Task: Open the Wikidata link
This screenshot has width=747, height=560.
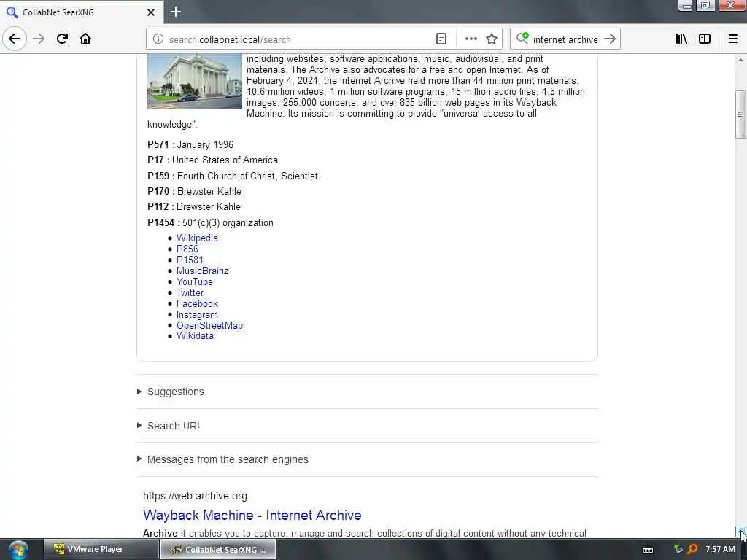Action: pyautogui.click(x=195, y=335)
